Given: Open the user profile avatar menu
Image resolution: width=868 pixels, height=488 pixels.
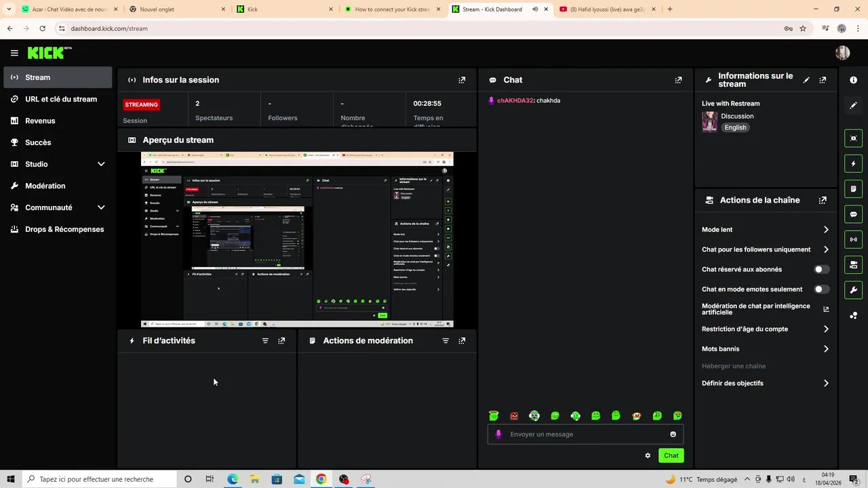Looking at the screenshot, I should (x=843, y=53).
